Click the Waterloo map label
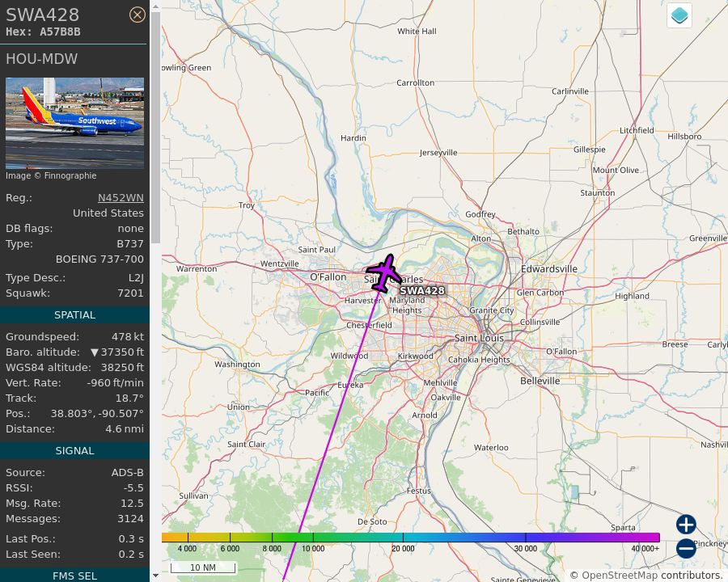 [491, 448]
